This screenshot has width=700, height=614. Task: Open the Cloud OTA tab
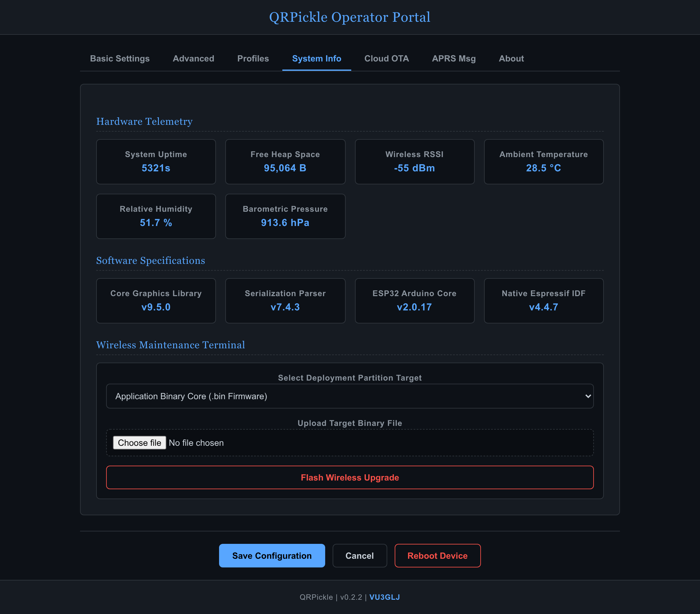click(386, 59)
